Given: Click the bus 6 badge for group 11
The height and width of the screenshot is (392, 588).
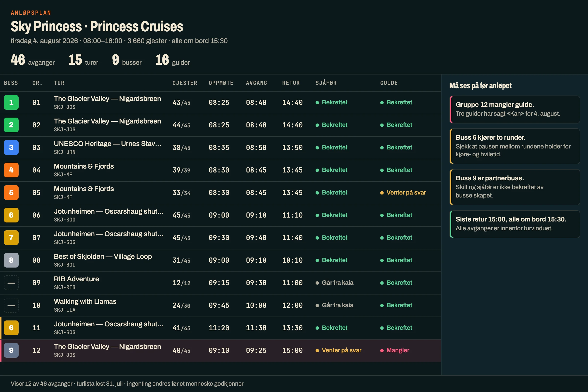Looking at the screenshot, I should (x=11, y=328).
